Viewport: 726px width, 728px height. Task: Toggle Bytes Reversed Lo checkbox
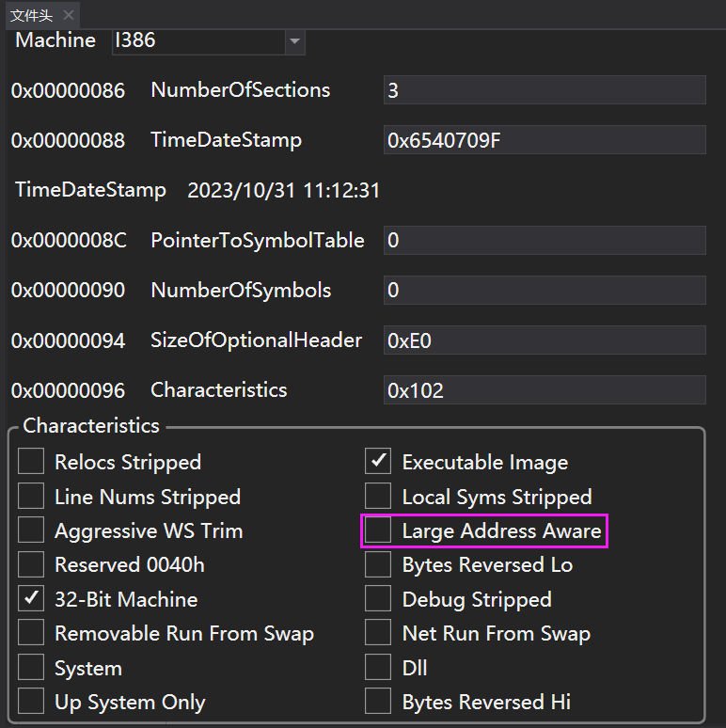[x=378, y=564]
